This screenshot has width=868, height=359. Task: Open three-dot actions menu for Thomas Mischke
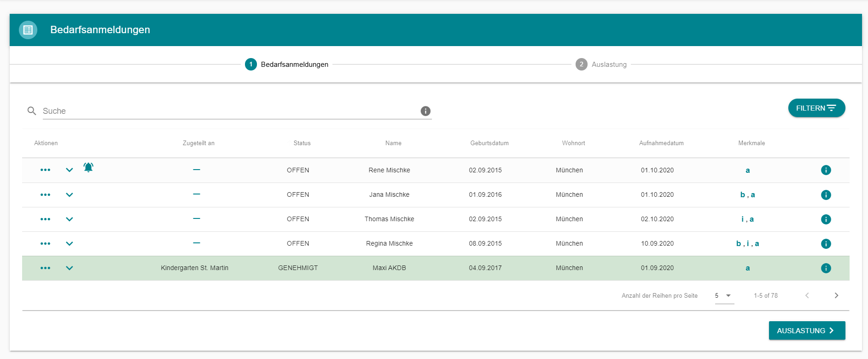pyautogui.click(x=45, y=219)
